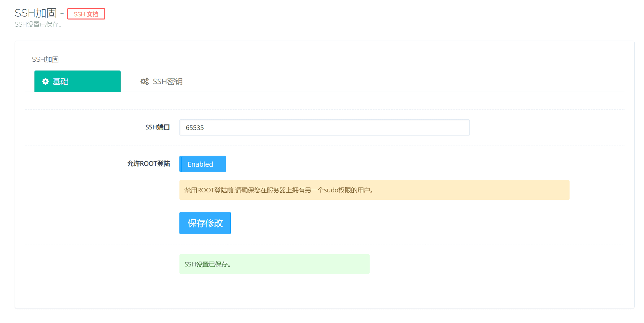Click the dual-gear icon on the keys tab
The image size is (644, 323).
pos(144,82)
